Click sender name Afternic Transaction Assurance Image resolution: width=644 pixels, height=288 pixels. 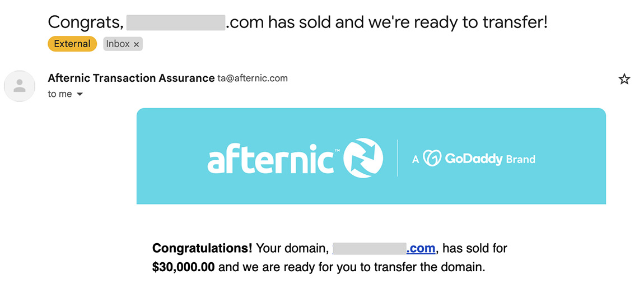(131, 78)
